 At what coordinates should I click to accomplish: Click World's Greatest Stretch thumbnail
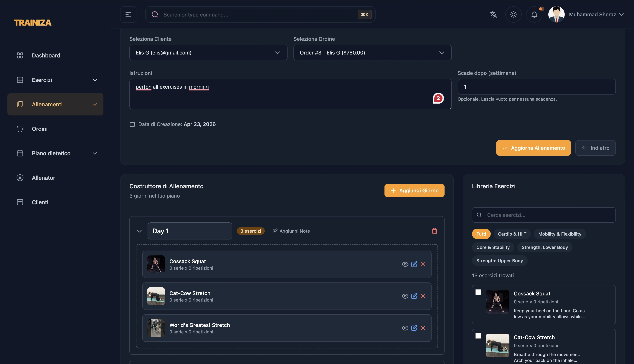(156, 328)
